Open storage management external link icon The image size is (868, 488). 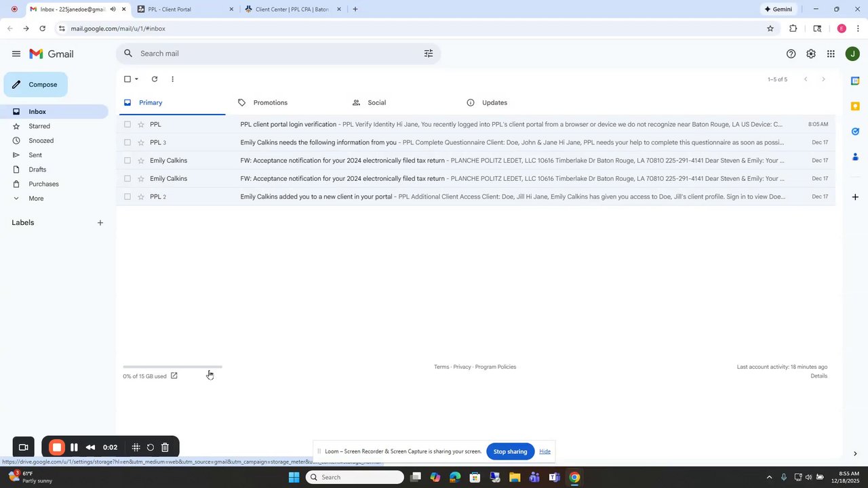point(174,375)
